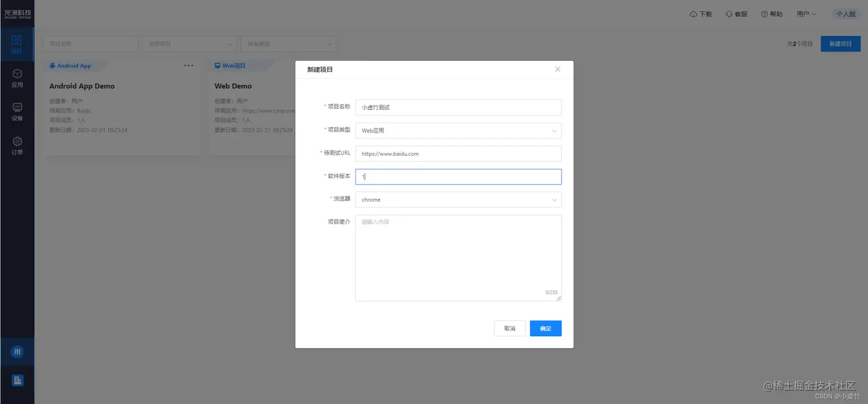Viewport: 868px width, 404px height.
Task: Click the 客服 link text
Action: point(741,14)
